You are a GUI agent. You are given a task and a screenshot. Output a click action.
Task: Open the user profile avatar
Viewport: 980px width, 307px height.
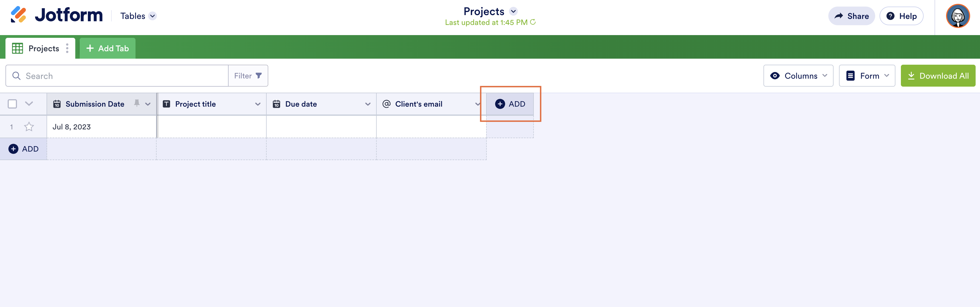tap(957, 16)
